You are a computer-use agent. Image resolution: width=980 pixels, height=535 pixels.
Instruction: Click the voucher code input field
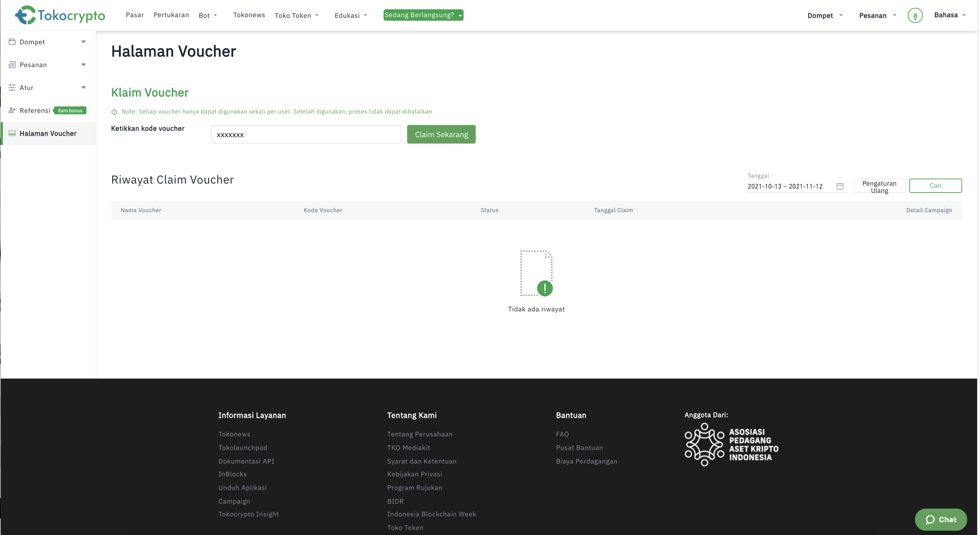[x=306, y=134]
